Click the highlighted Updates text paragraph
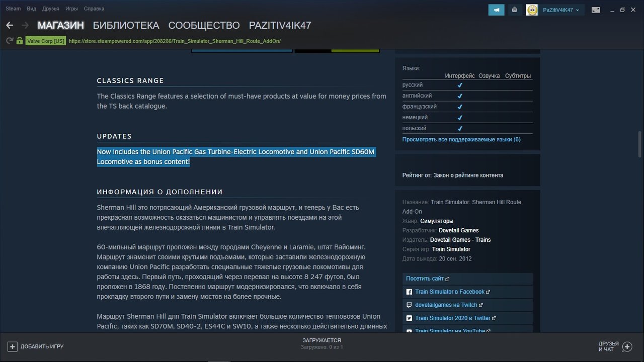This screenshot has height=362, width=644. (x=236, y=157)
